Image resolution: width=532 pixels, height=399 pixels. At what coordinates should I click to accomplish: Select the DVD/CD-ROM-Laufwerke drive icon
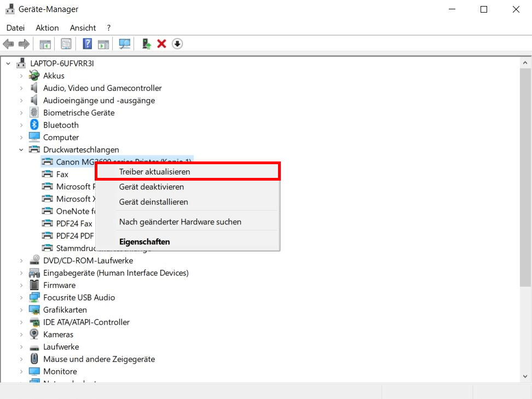34,260
